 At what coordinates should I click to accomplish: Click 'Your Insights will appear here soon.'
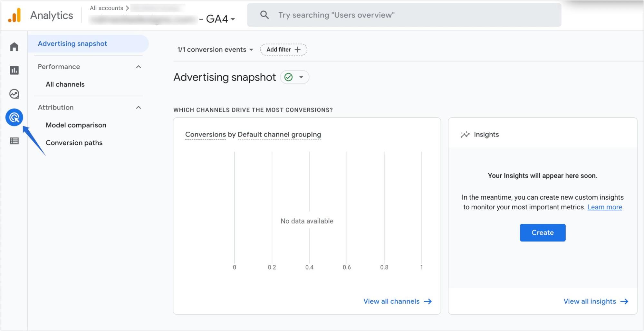click(x=543, y=176)
